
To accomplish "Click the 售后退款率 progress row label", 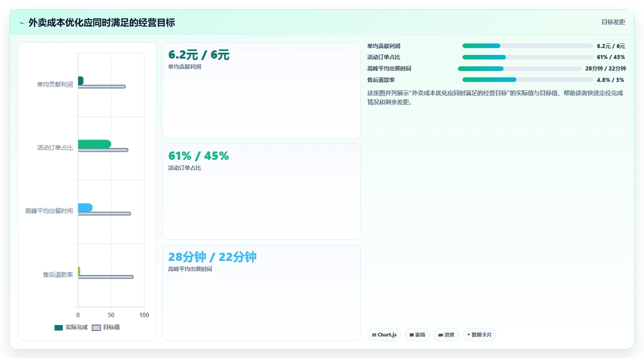I will [x=381, y=80].
